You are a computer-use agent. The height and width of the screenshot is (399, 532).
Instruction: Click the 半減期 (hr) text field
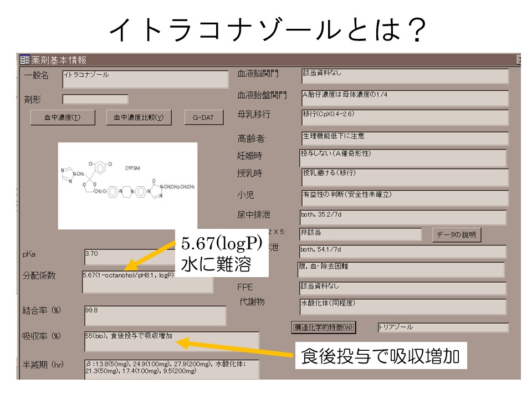coord(171,369)
